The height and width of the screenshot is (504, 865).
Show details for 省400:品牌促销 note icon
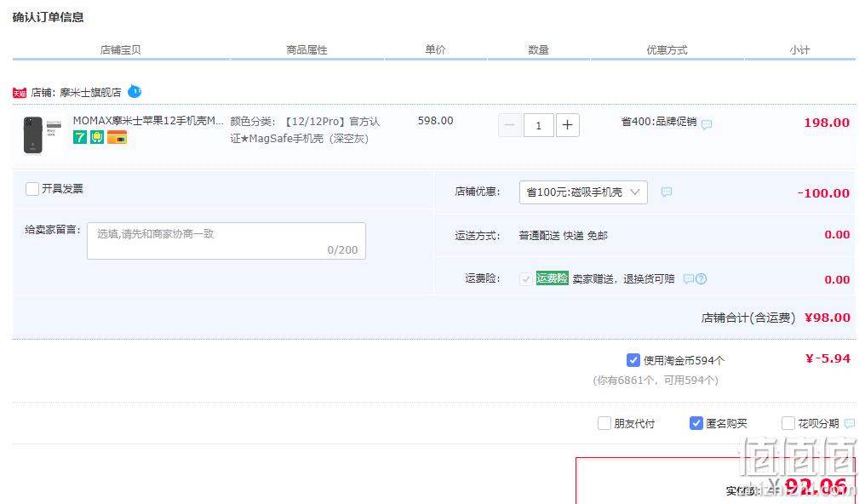click(707, 124)
